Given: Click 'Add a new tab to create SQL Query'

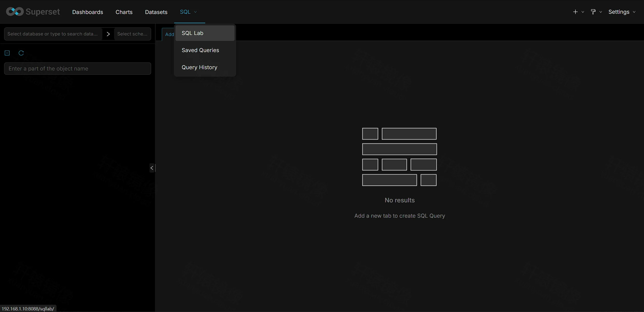Looking at the screenshot, I should (399, 216).
